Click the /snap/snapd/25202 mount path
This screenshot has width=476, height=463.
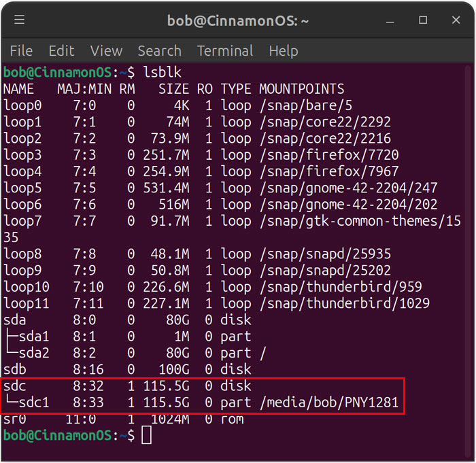[x=326, y=271]
